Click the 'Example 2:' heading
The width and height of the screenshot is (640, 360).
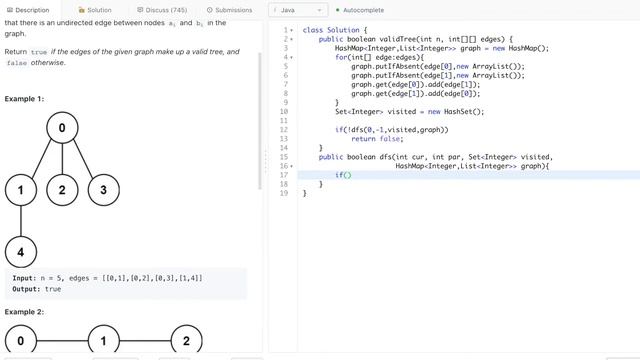point(24,312)
